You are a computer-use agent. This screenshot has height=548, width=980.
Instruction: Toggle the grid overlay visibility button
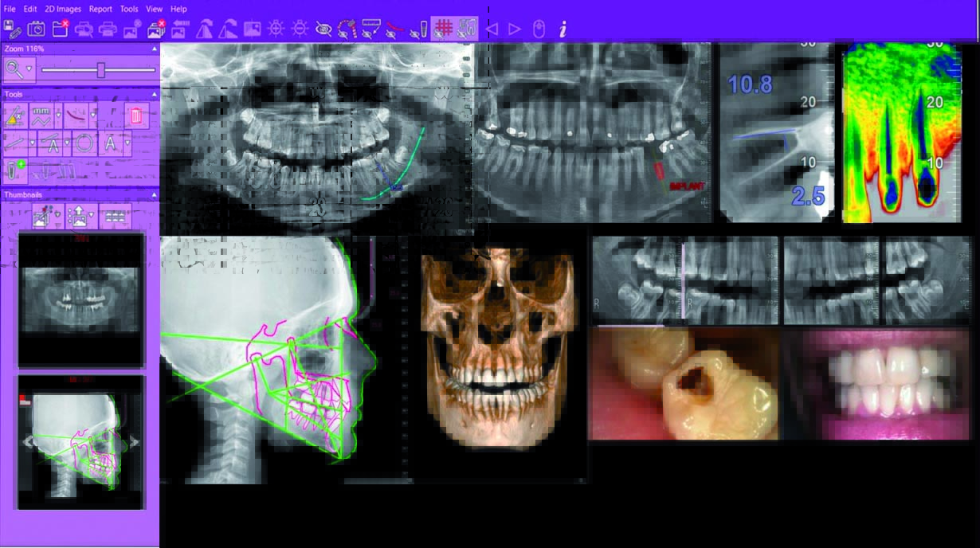click(444, 29)
